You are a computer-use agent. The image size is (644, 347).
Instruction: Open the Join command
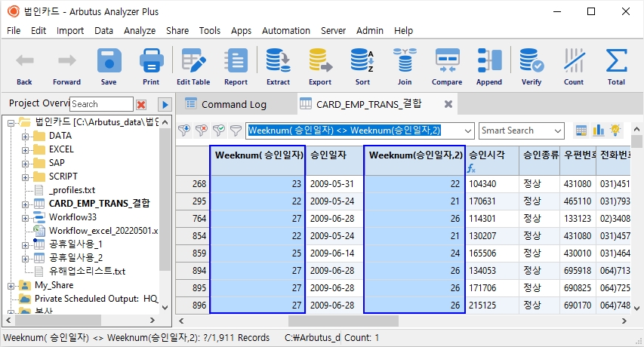[405, 61]
